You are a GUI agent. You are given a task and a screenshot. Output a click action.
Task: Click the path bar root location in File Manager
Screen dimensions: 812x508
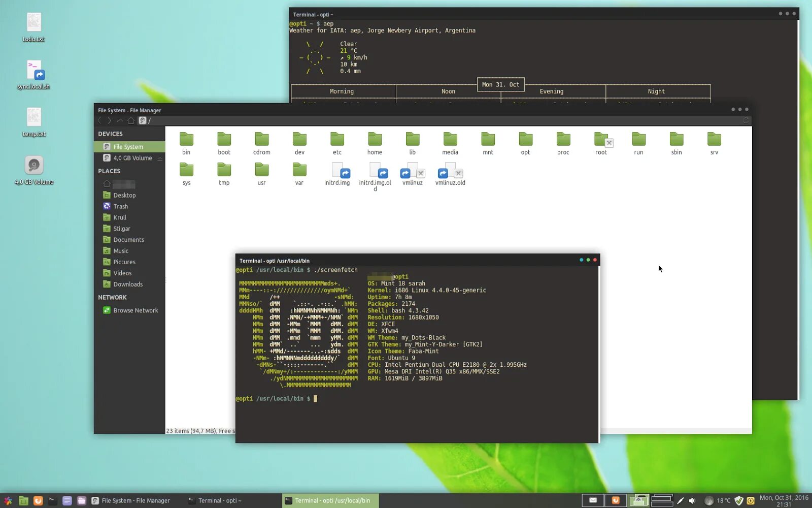[x=145, y=120]
